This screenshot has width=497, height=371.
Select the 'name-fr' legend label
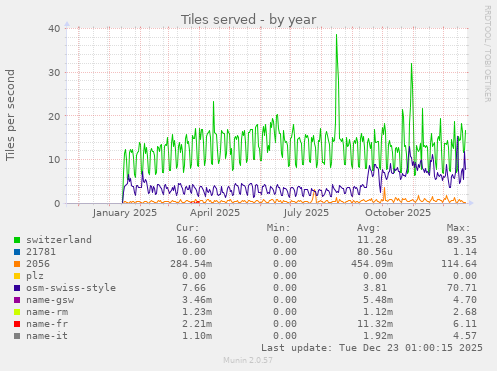(47, 324)
